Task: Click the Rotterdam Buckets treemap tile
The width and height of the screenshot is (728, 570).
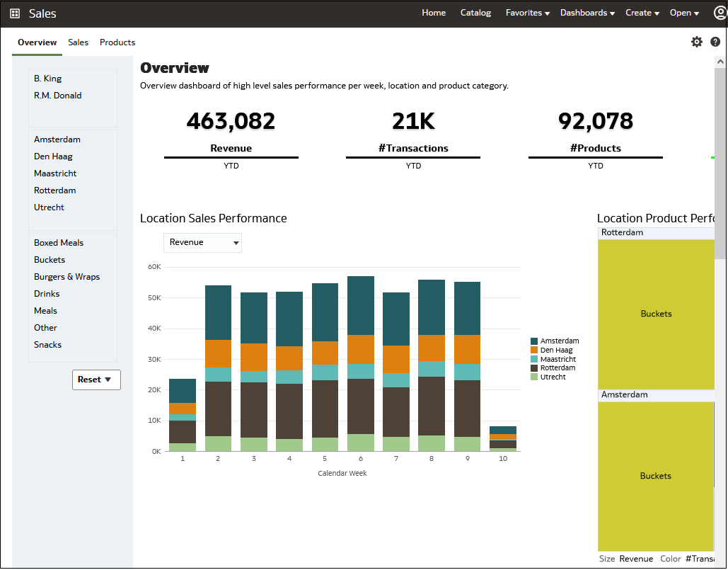Action: (656, 314)
